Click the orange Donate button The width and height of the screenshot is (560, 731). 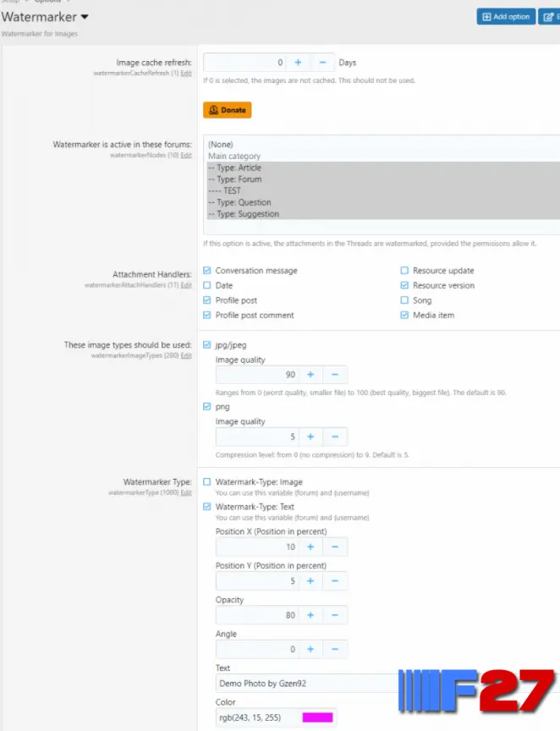pyautogui.click(x=227, y=110)
